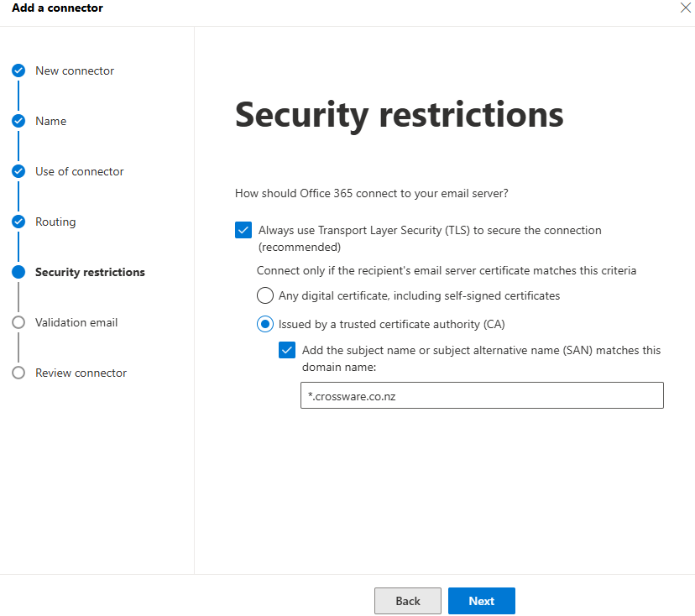Click the New connector step checkmark icon

(18, 71)
